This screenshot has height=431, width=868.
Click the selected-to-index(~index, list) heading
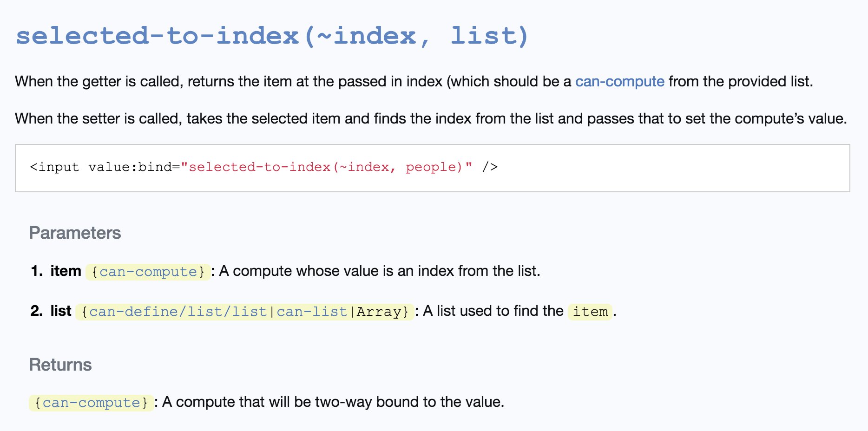[x=272, y=36]
